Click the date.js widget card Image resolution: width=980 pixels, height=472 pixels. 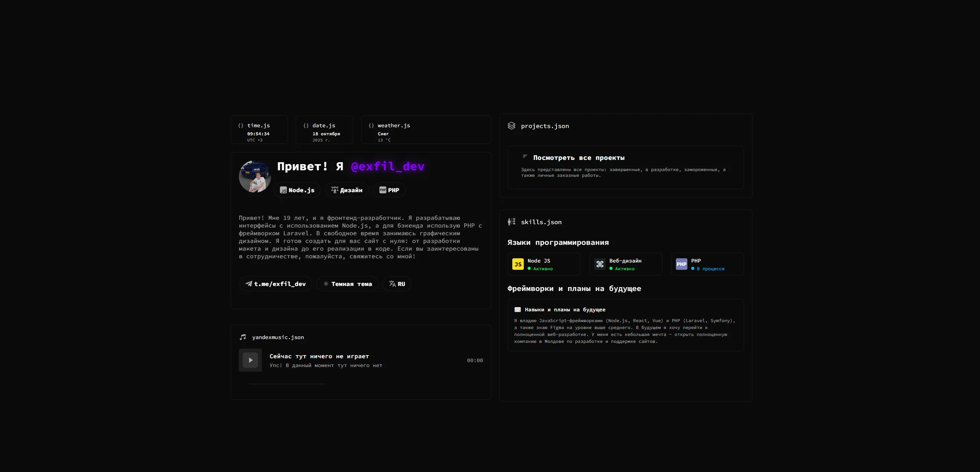(x=324, y=130)
